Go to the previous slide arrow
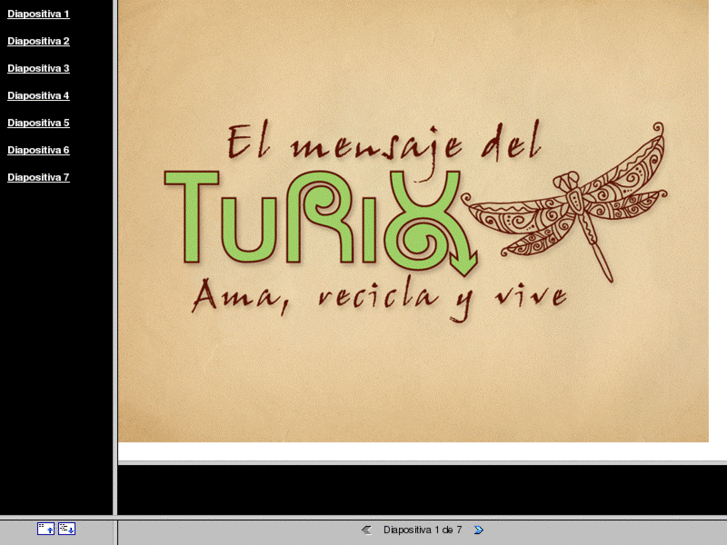 pyautogui.click(x=366, y=530)
